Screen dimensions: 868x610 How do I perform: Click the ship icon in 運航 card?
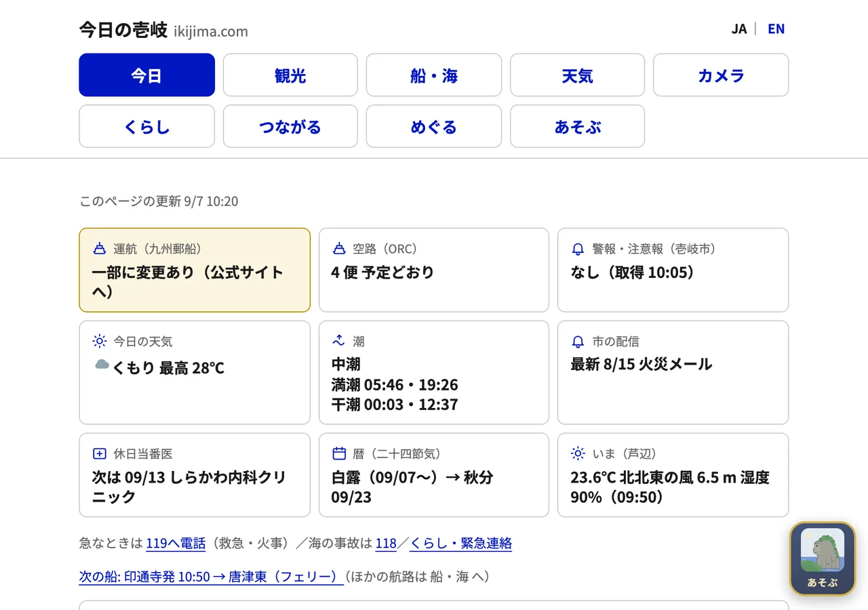pyautogui.click(x=100, y=249)
